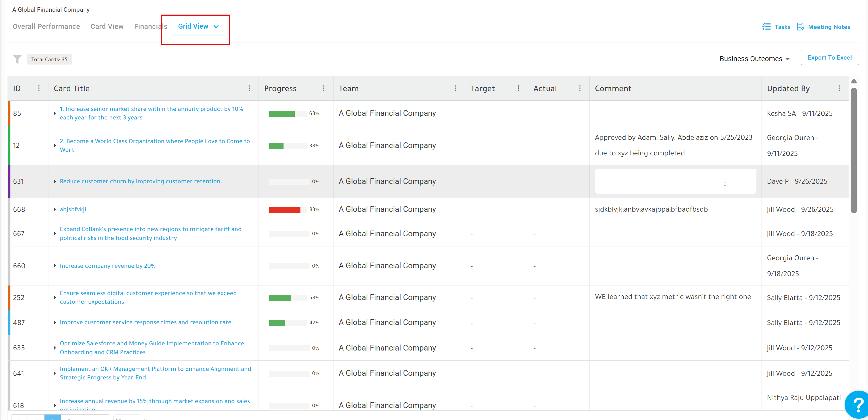868x420 pixels.
Task: Click Export To Excel button
Action: pos(829,58)
